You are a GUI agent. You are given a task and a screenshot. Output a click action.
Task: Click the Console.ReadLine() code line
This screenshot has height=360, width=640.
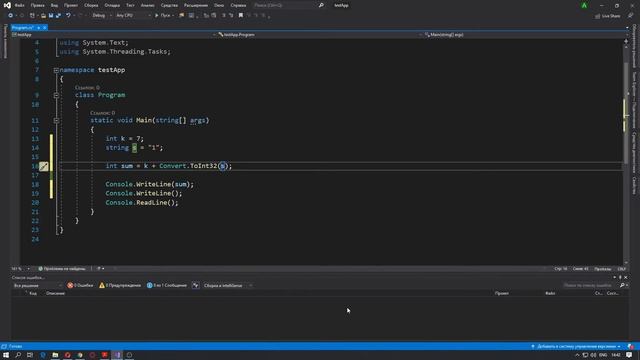142,202
